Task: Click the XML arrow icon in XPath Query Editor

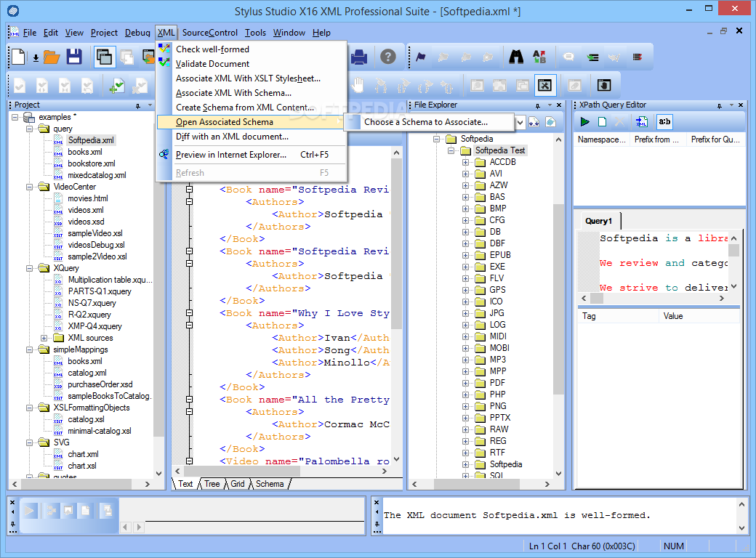Action: coord(642,122)
